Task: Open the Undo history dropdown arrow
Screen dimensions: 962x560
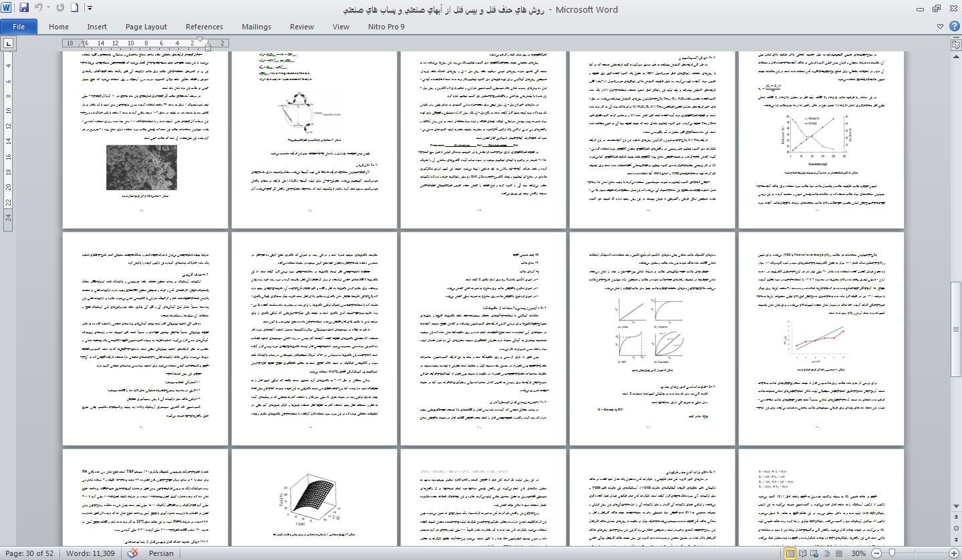Action: click(49, 9)
